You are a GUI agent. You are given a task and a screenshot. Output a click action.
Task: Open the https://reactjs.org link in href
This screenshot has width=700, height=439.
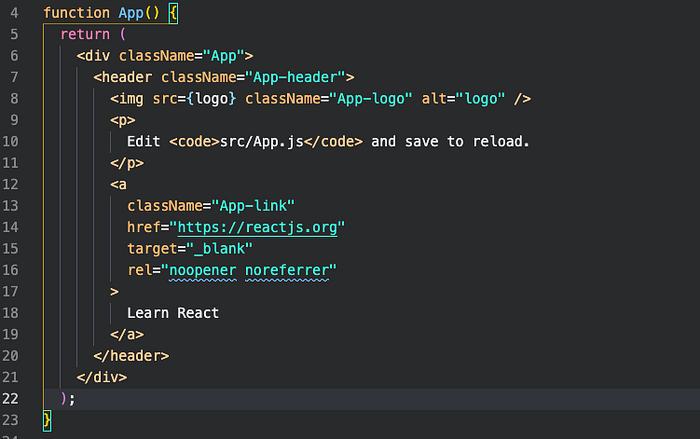click(x=258, y=227)
